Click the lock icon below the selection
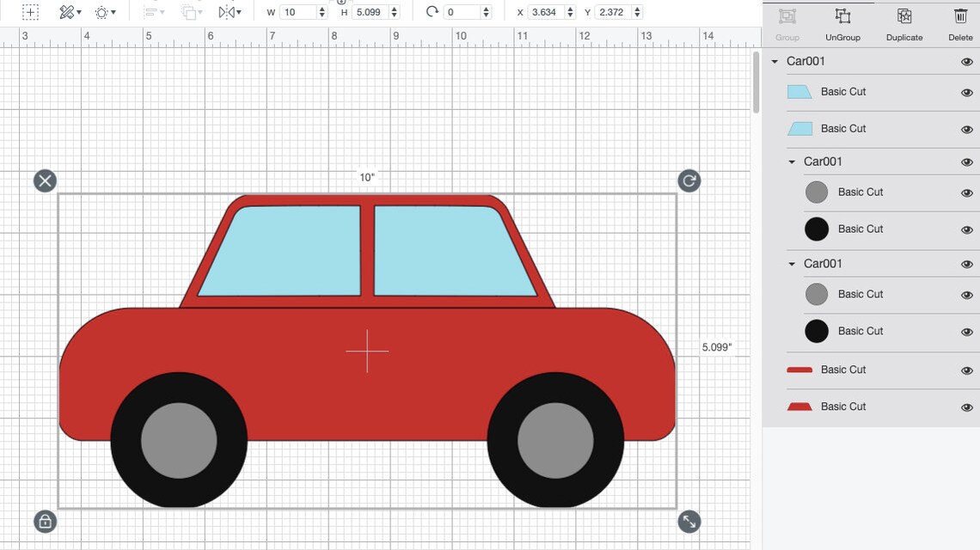Image resolution: width=980 pixels, height=550 pixels. point(45,521)
